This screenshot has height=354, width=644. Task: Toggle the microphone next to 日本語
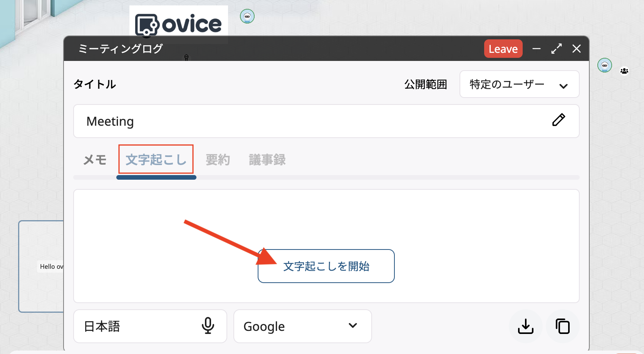208,326
